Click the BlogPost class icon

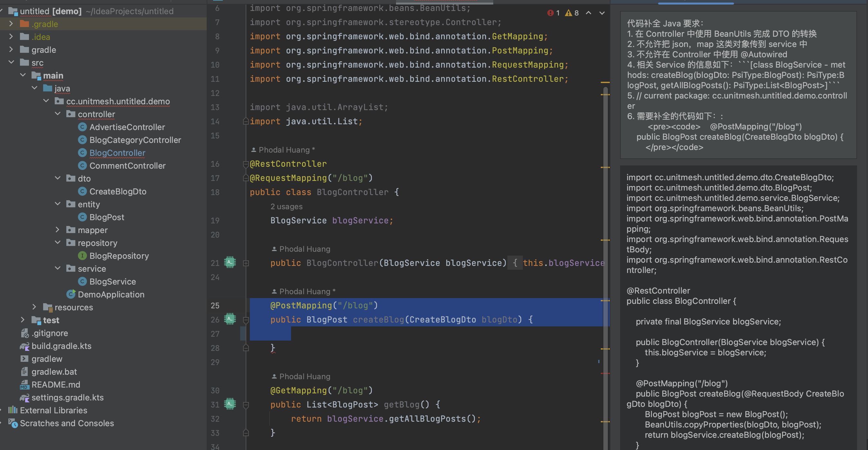(x=82, y=217)
